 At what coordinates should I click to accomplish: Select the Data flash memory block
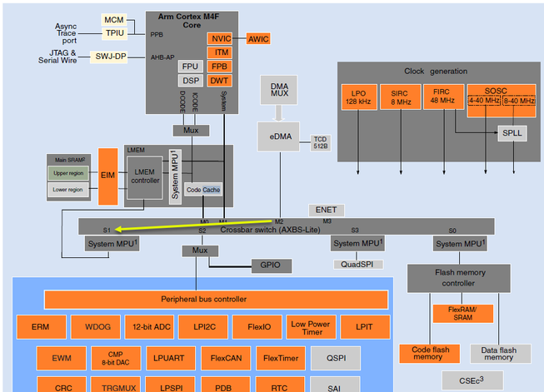click(501, 354)
